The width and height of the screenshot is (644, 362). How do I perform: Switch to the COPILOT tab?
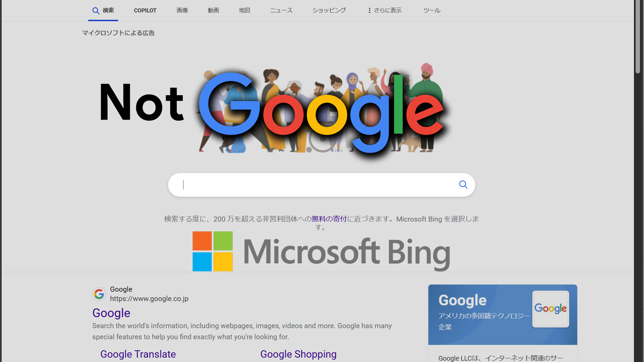click(x=145, y=10)
